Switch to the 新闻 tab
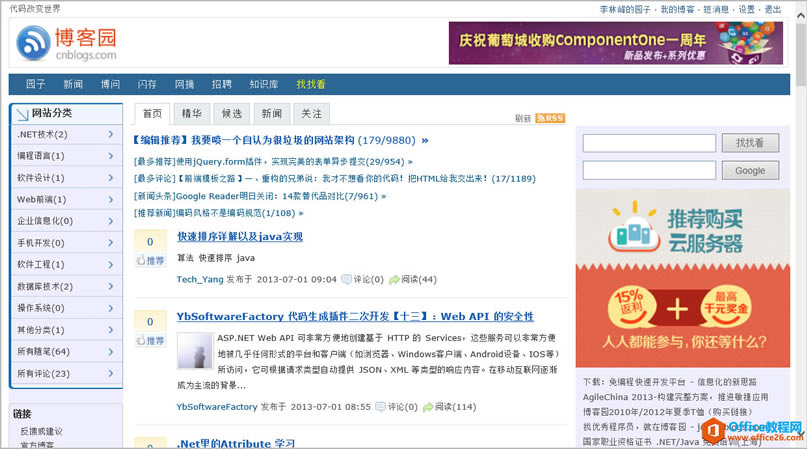 point(272,114)
